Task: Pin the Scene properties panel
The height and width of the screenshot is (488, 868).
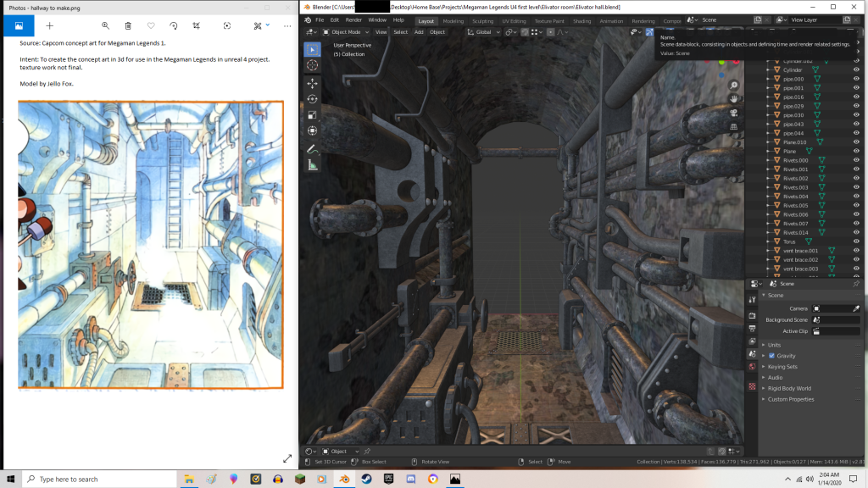Action: click(x=856, y=284)
